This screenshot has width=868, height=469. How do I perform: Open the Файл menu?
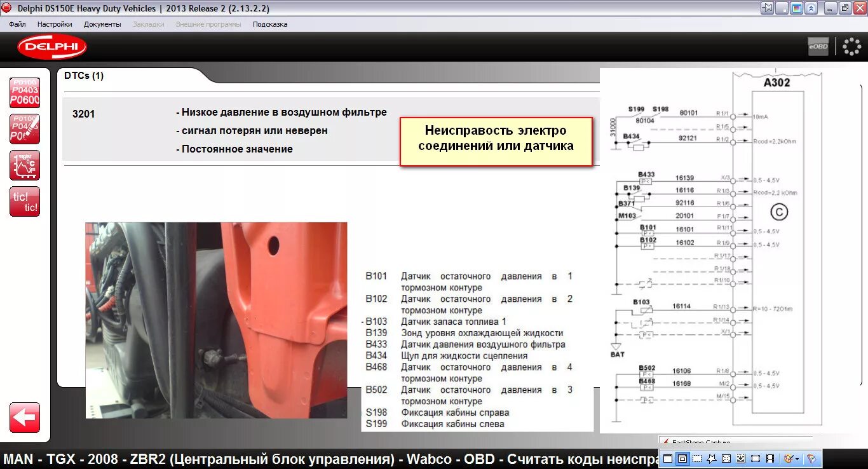(x=18, y=24)
